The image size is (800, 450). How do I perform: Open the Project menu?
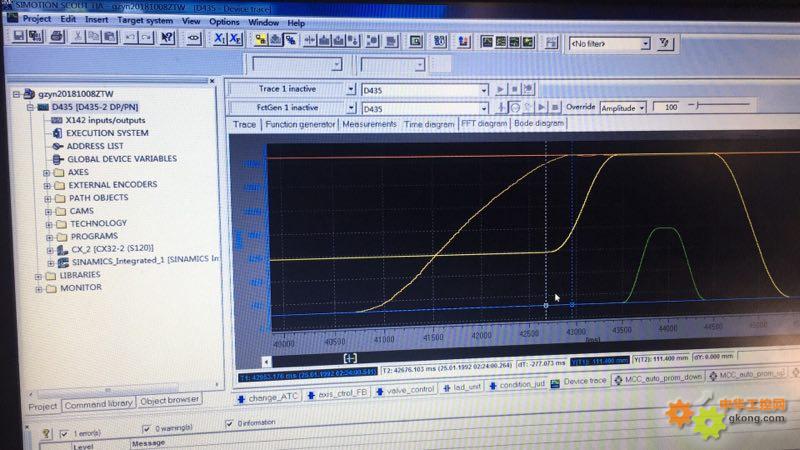37,19
